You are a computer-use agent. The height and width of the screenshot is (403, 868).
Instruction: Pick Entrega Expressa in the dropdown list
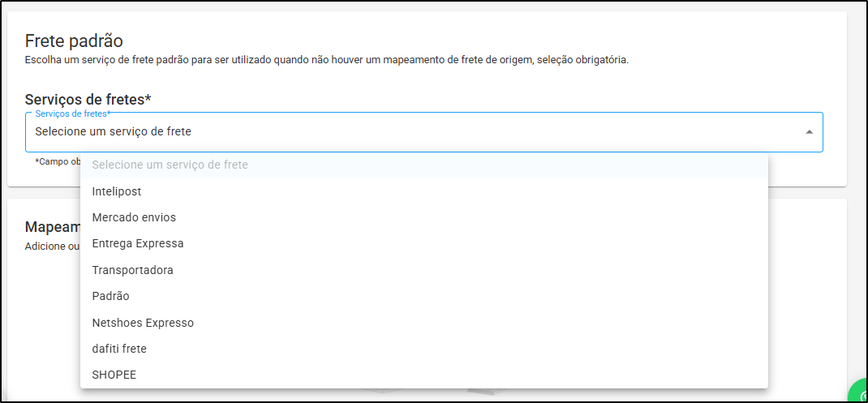pyautogui.click(x=424, y=243)
